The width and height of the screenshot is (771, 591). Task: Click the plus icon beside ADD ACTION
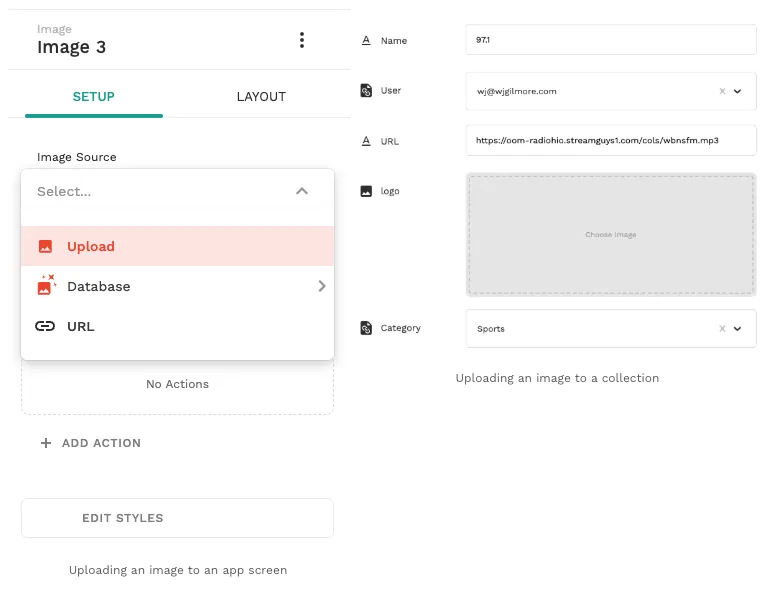[x=46, y=443]
